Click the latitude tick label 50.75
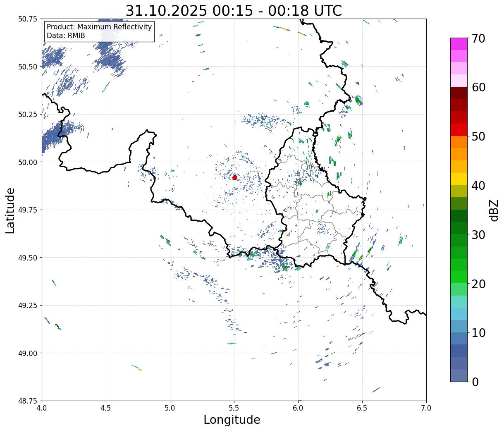The height and width of the screenshot is (430, 504). [x=28, y=19]
